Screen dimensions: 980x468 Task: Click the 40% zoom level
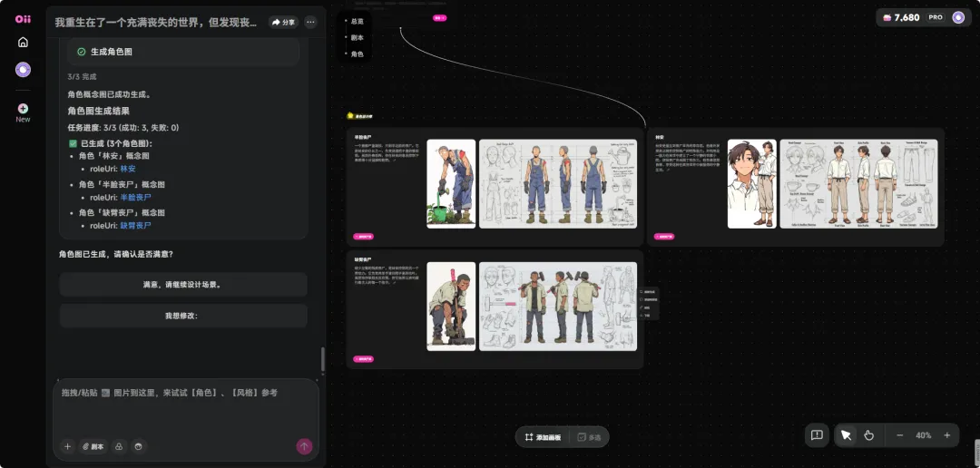(924, 435)
